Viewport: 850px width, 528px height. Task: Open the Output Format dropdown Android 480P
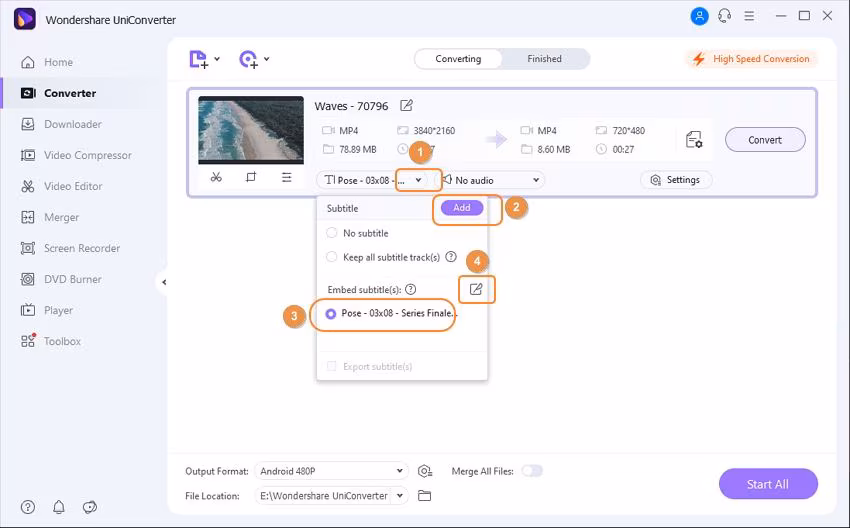point(331,471)
